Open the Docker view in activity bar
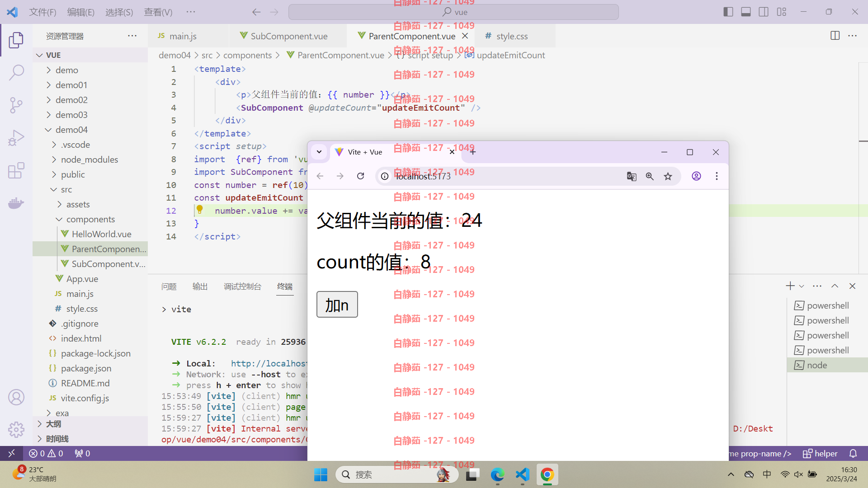 pyautogui.click(x=16, y=203)
